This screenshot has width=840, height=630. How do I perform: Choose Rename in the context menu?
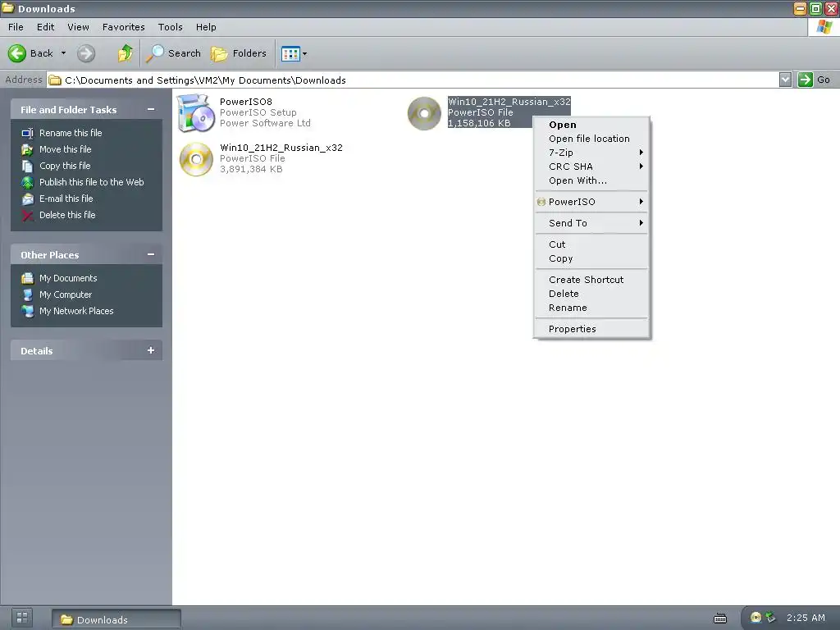click(591, 308)
